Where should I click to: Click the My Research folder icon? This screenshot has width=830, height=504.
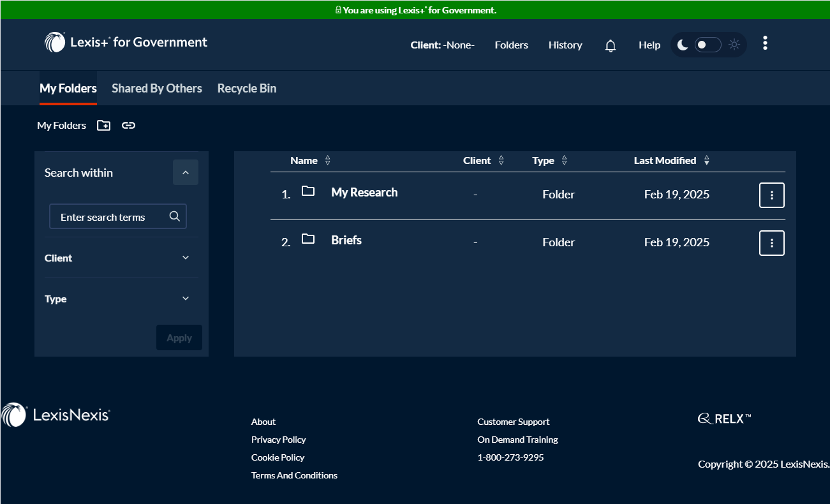click(x=308, y=191)
